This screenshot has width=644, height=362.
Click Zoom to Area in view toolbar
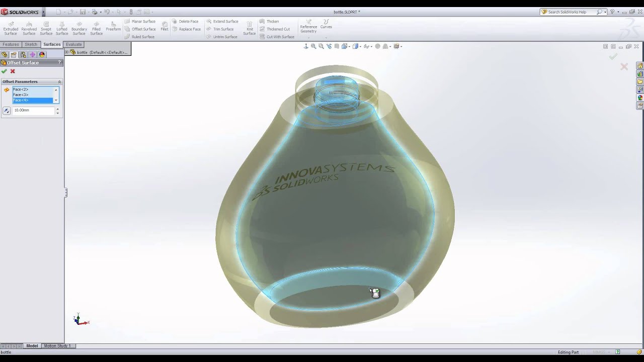click(x=321, y=46)
